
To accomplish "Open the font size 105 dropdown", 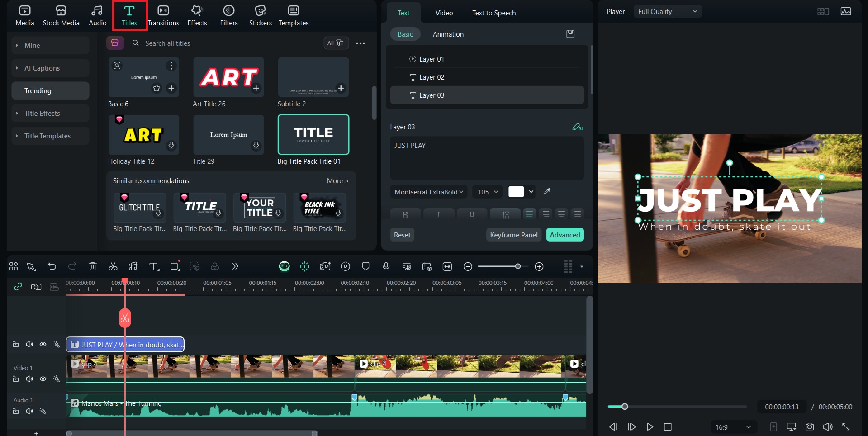I will (488, 192).
